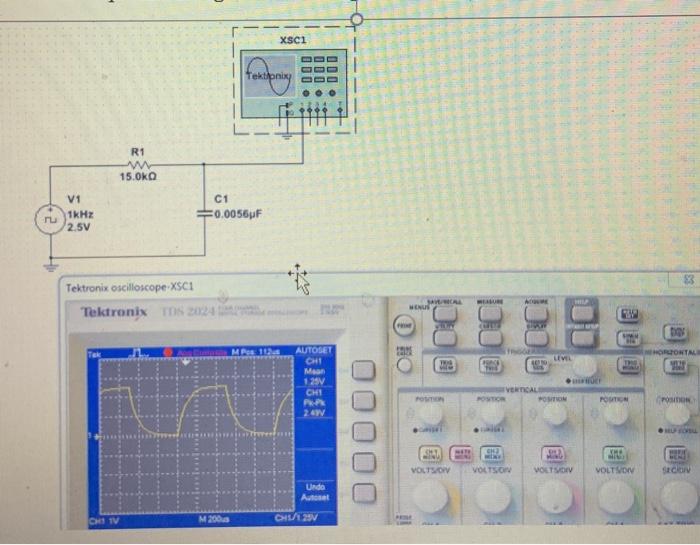Select capacitor C1 symbol
Image resolution: width=700 pixels, height=545 pixels.
coord(204,214)
